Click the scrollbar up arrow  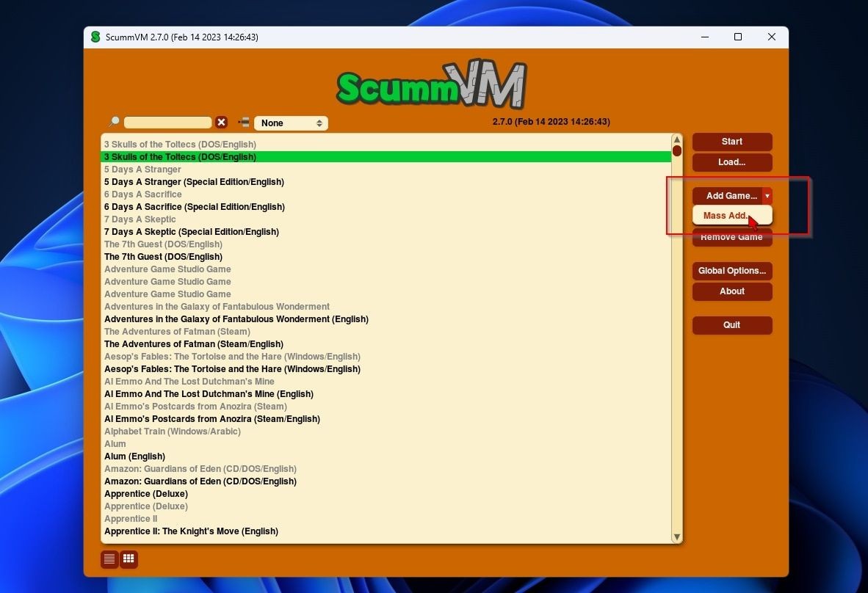[676, 139]
